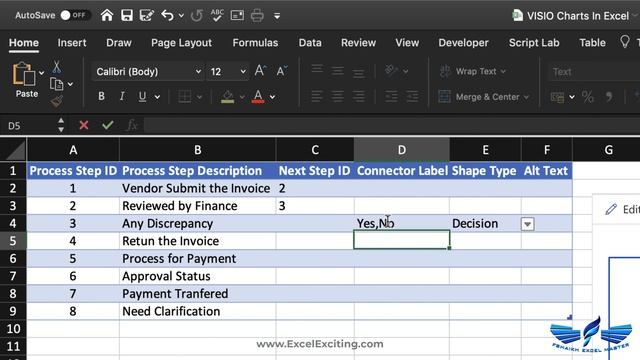Viewport: 640px width, 360px height.
Task: Click the Orientation text angle icon
Action: point(391,71)
